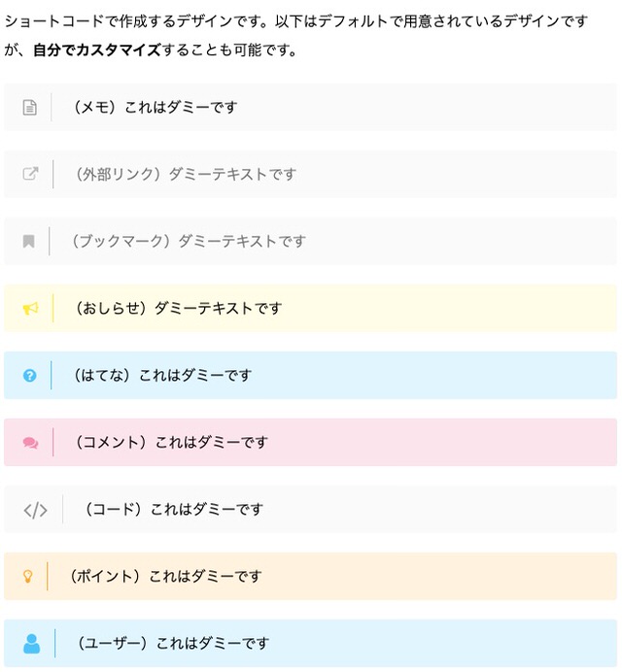The width and height of the screenshot is (622, 672).
Task: Click the orange lightbulb icon
Action: pos(28,576)
